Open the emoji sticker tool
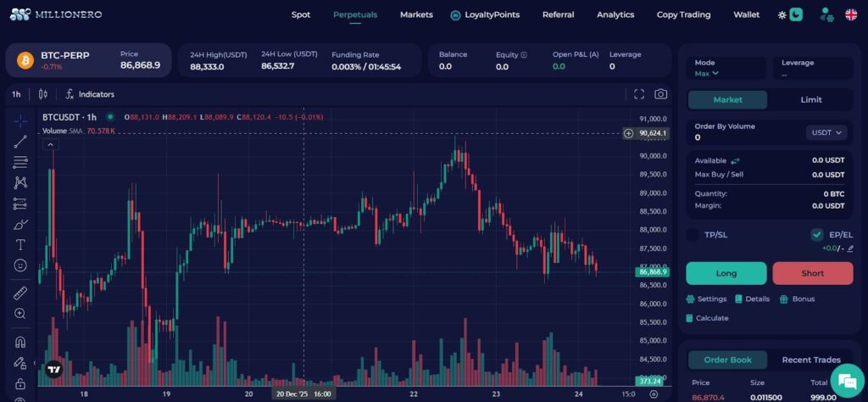 20,265
